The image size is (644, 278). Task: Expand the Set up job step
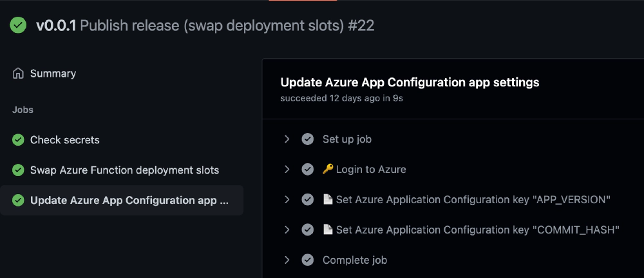[x=287, y=139]
